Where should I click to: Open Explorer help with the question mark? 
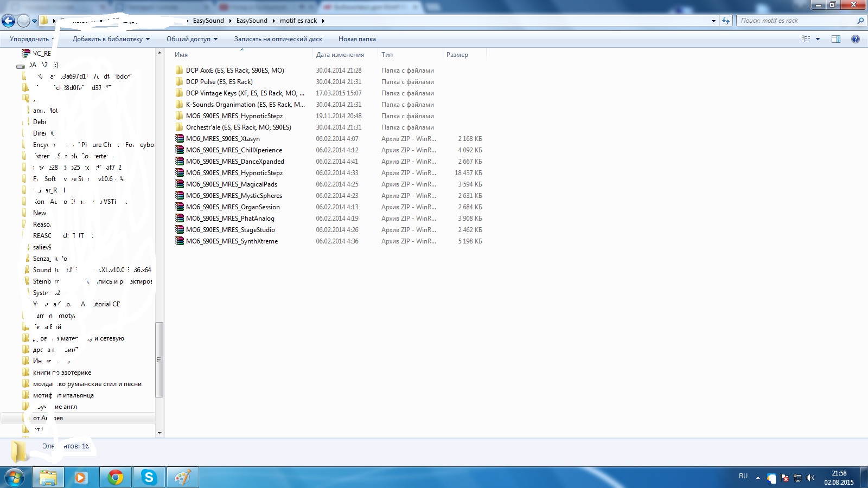[856, 39]
